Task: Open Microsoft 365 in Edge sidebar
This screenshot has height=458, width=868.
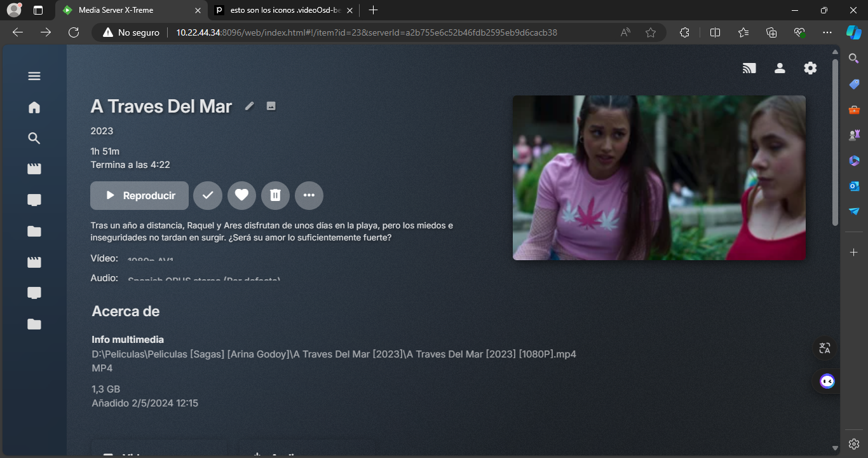Action: point(854,160)
